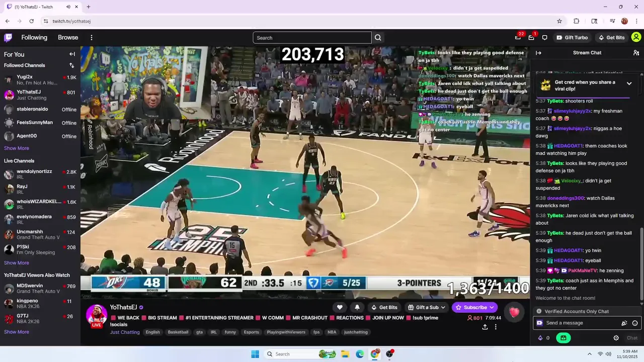Click the Esports tag

(252, 332)
